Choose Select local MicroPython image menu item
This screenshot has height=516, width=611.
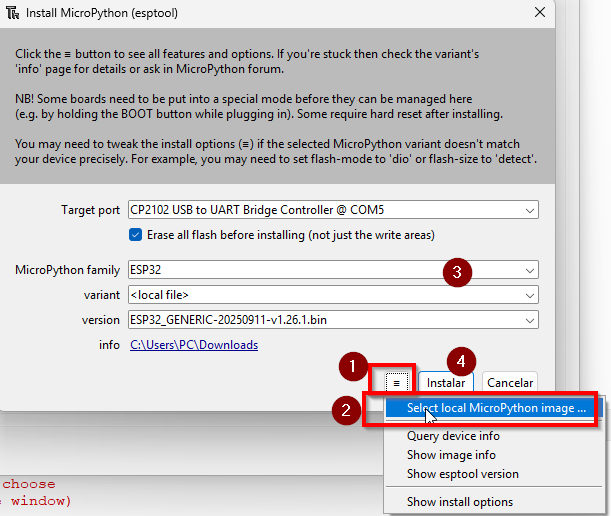click(x=496, y=408)
